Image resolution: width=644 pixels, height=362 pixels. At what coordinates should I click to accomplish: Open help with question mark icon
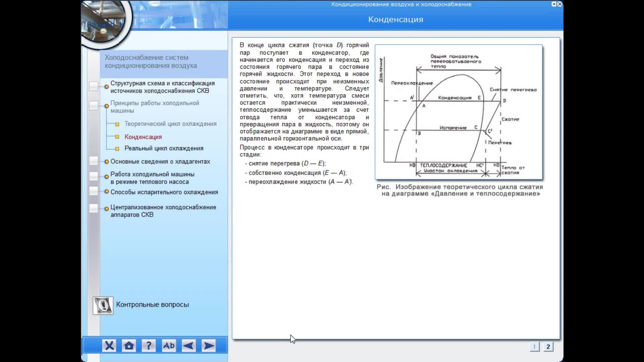[149, 346]
